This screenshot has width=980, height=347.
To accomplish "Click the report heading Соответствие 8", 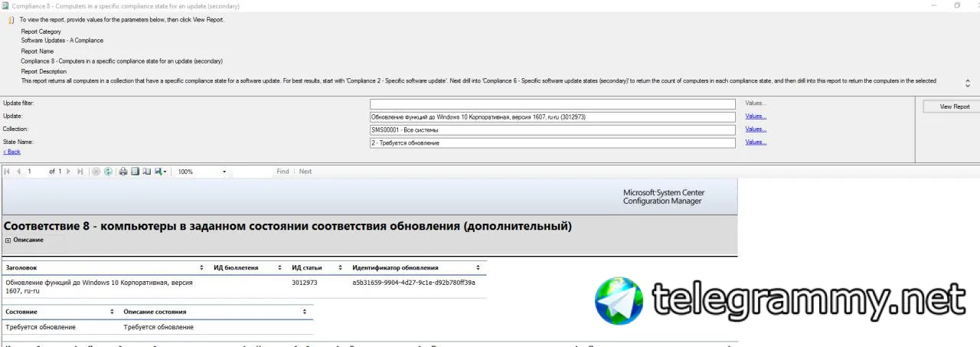I will point(287,226).
